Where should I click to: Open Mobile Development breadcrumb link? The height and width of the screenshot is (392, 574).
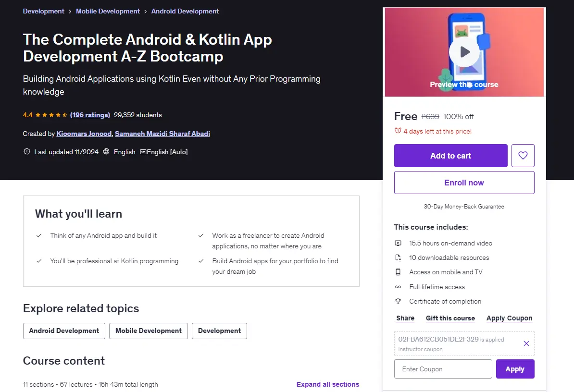(x=108, y=12)
